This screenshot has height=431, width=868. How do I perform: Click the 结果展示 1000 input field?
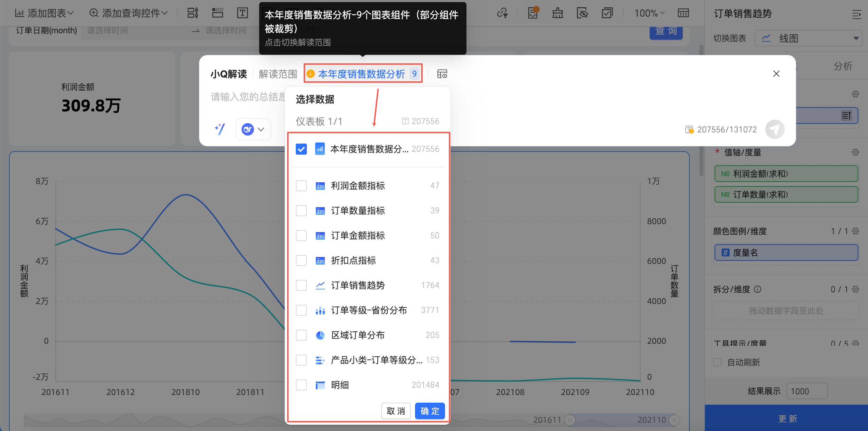click(x=806, y=391)
